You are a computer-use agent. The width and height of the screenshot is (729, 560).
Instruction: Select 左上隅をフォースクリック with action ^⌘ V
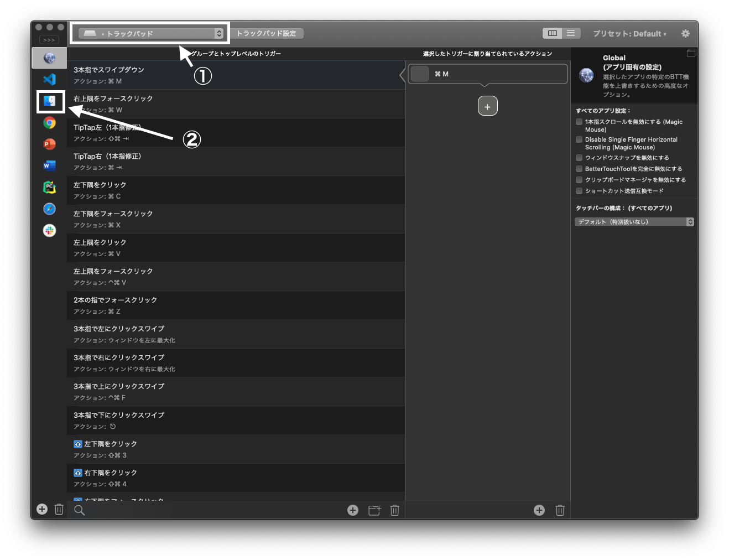[x=236, y=277]
